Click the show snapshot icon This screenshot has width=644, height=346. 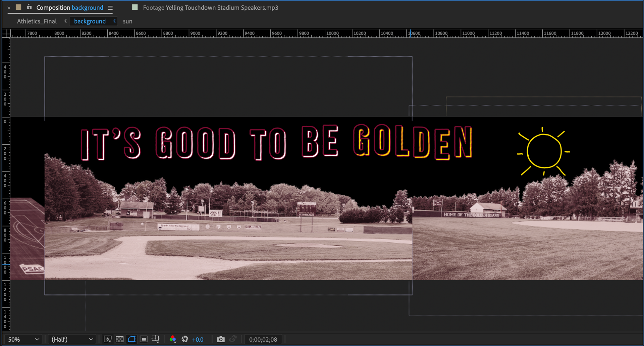[x=233, y=339]
